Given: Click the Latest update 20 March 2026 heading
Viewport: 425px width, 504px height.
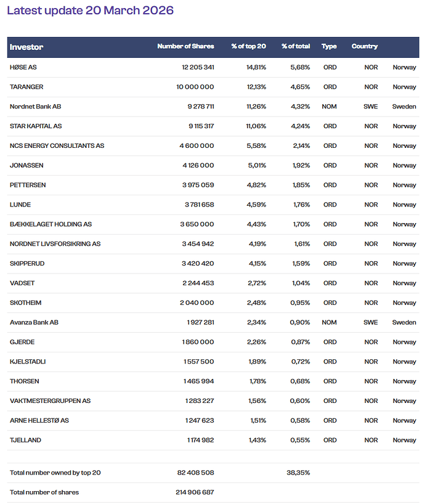Looking at the screenshot, I should click(x=90, y=10).
